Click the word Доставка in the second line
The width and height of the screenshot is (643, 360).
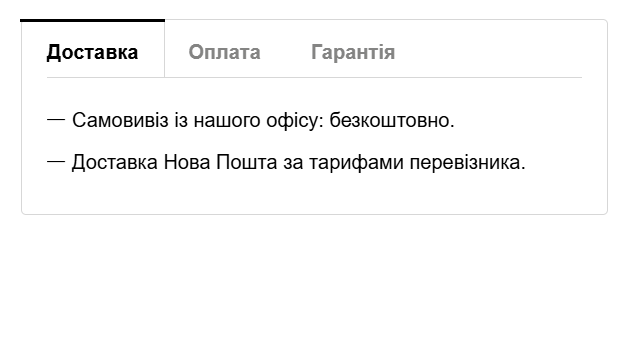(115, 162)
